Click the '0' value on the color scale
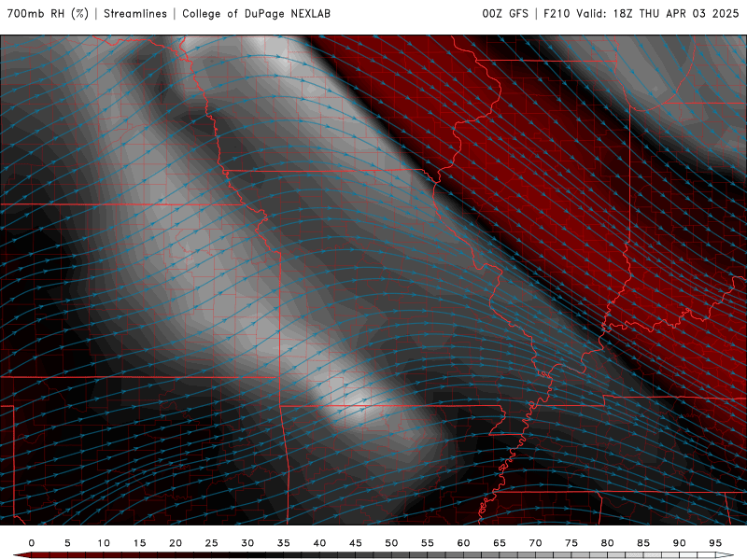 32,543
